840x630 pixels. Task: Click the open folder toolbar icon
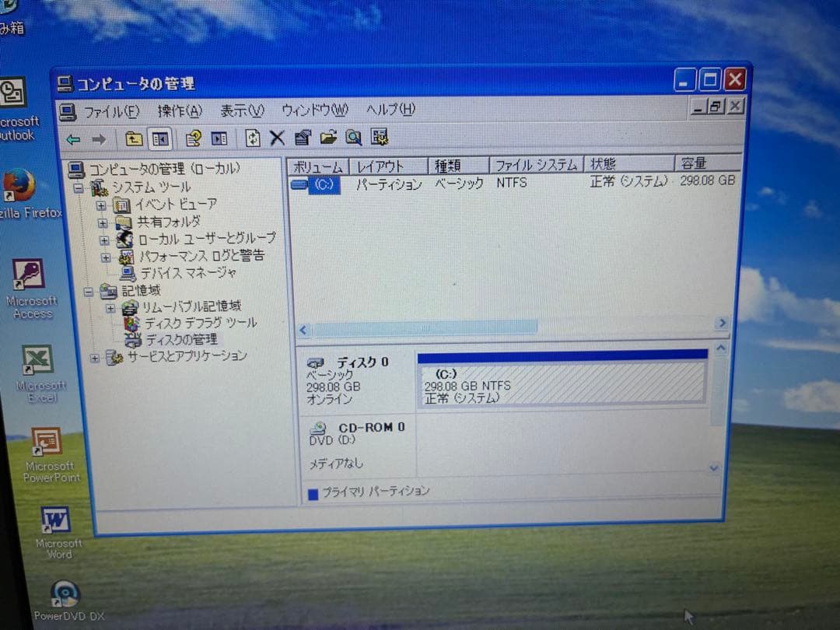329,138
